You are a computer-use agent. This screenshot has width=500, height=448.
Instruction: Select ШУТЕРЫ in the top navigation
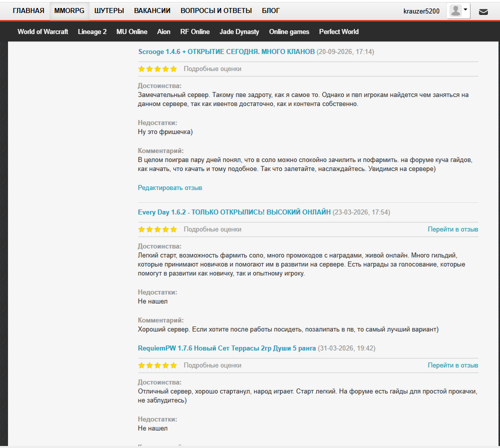coord(109,11)
